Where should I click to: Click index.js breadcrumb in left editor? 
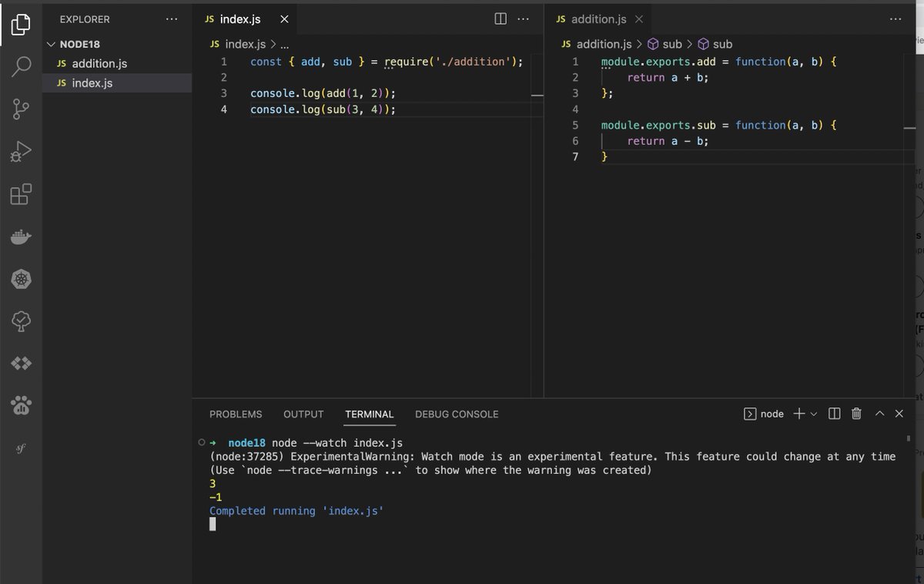238,44
